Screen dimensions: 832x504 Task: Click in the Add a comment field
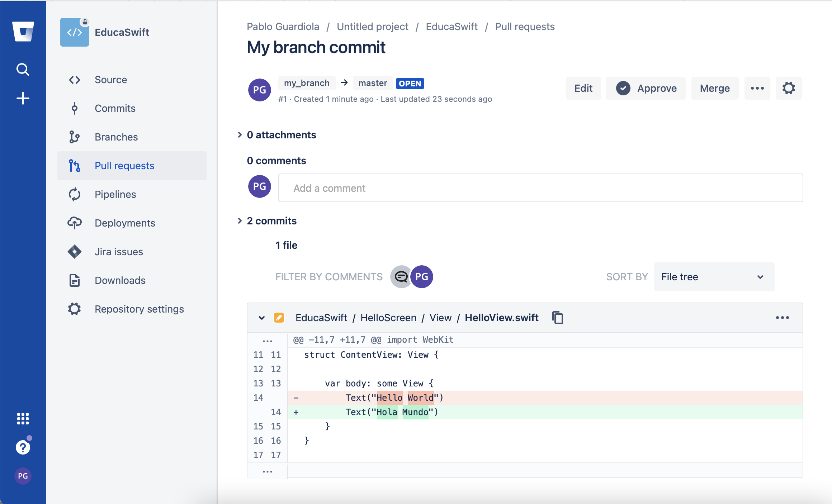[x=540, y=188]
